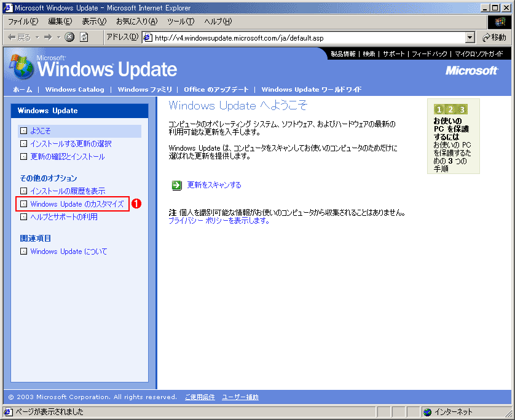Open the ユーザー補助 footer link

[x=240, y=397]
